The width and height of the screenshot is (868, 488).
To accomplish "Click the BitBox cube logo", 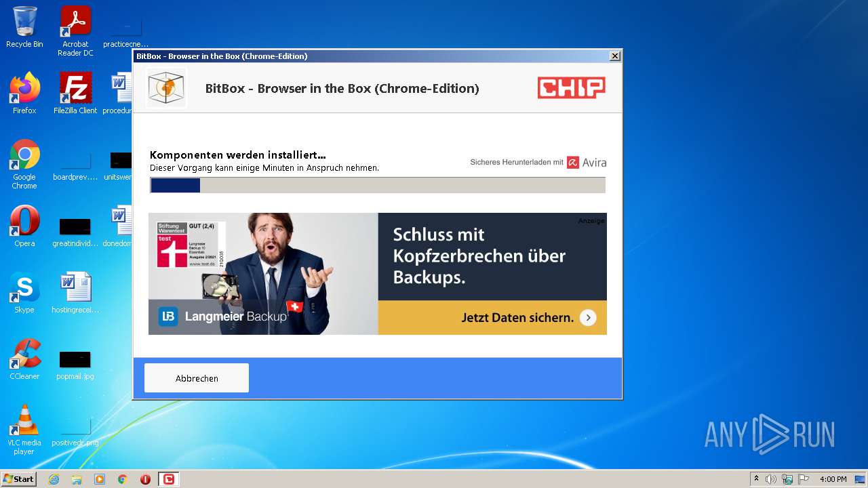I will 166,88.
